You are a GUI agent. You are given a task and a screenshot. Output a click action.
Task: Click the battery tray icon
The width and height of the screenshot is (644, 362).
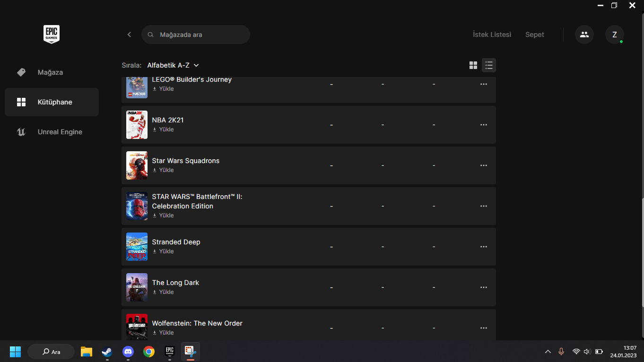point(599,352)
